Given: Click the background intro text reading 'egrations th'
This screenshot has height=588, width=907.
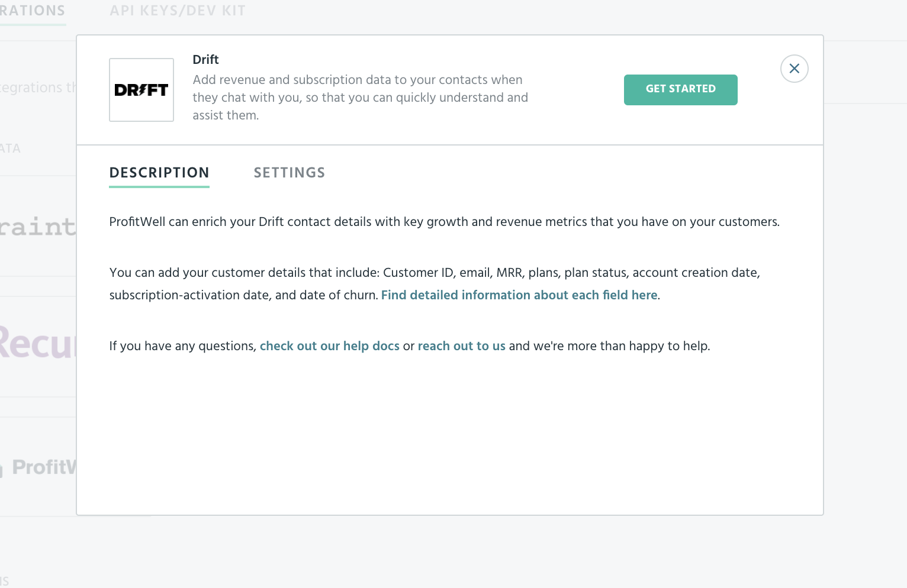Looking at the screenshot, I should (38, 88).
